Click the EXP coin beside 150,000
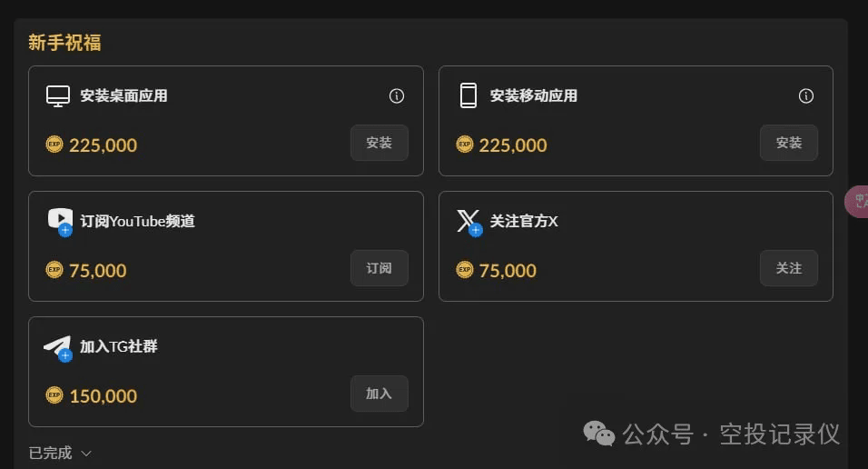868x469 pixels. coord(54,395)
